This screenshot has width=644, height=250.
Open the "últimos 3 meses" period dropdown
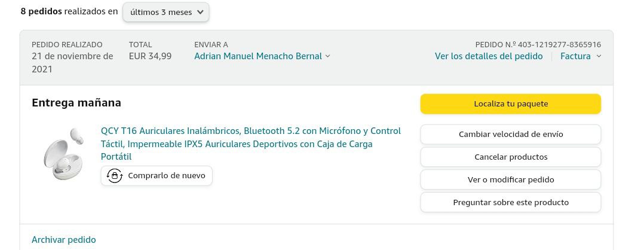click(166, 12)
